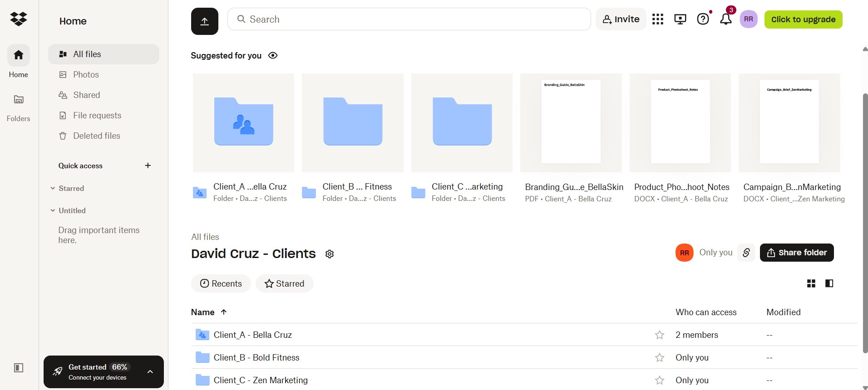Viewport: 868px width, 390px height.
Task: Collapse sidebar using panel icon at bottom left
Action: (x=19, y=368)
